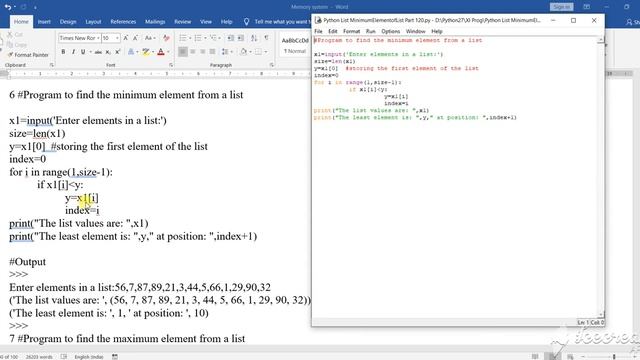640x360 pixels.
Task: Open Format menu in IDLE editor
Action: click(x=351, y=31)
